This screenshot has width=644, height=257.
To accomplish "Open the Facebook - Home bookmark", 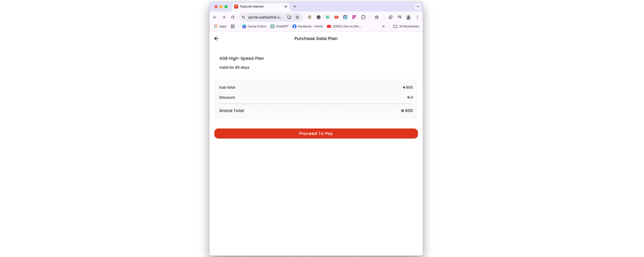I will coord(308,26).
